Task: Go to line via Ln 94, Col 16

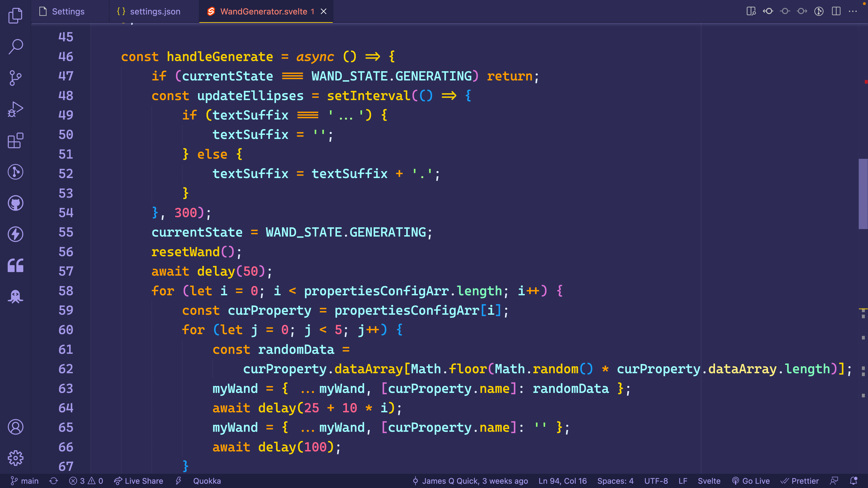Action: tap(562, 481)
